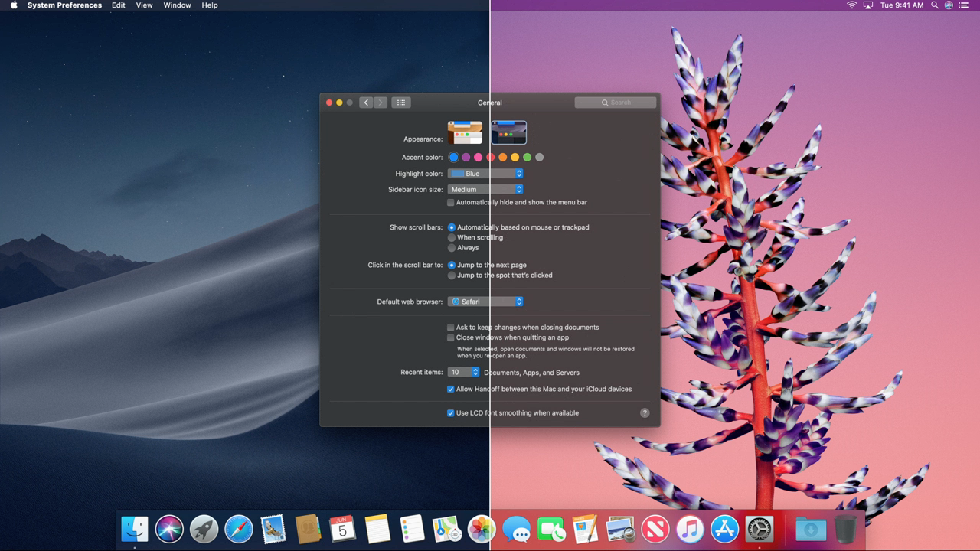This screenshot has width=980, height=551.
Task: Open iTunes music icon in dock
Action: click(x=690, y=529)
